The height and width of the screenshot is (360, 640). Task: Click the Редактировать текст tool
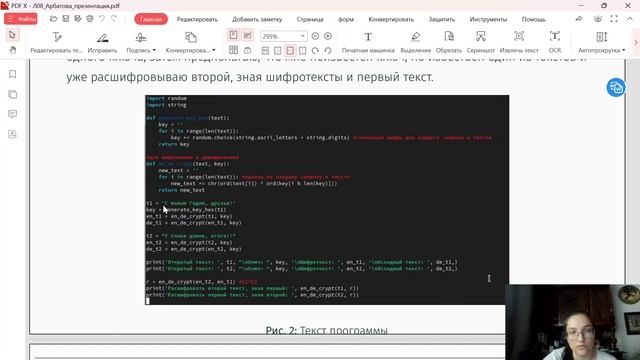click(56, 42)
